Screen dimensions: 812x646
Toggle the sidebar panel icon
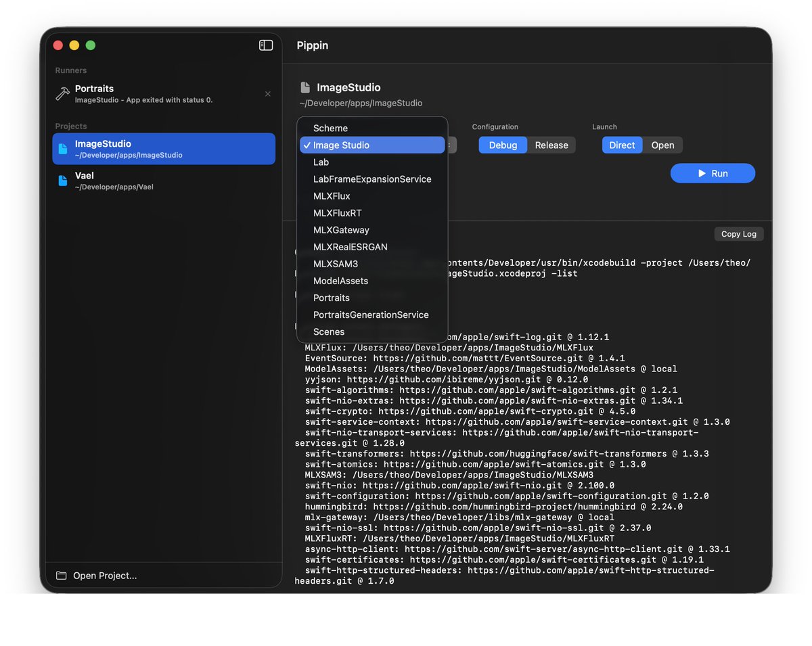pos(266,45)
